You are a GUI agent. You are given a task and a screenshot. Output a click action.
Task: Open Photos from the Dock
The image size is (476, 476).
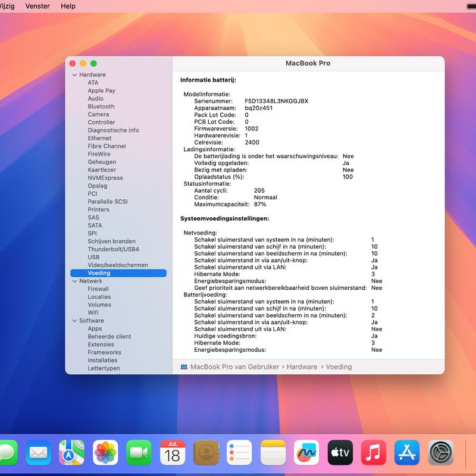[x=105, y=452]
